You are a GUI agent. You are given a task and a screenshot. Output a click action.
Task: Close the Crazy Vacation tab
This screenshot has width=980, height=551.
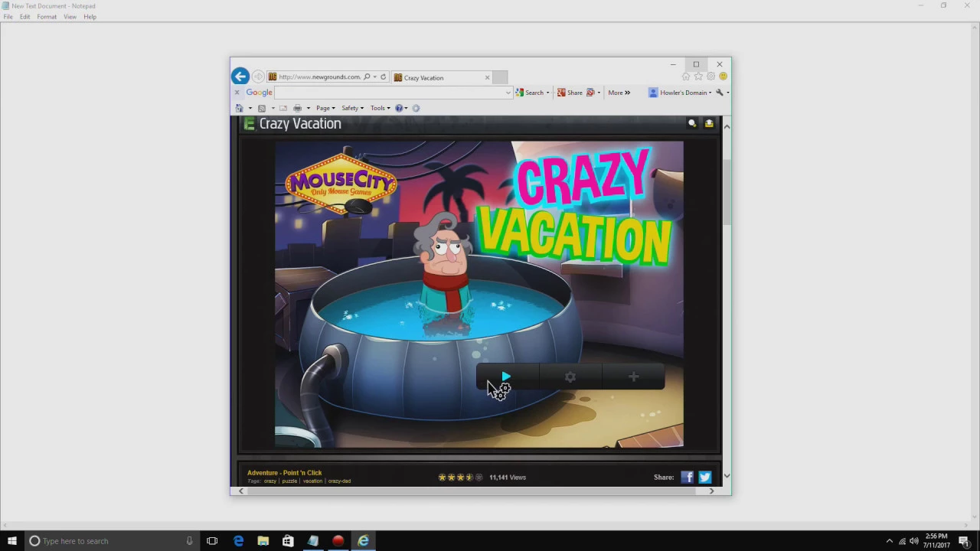(x=487, y=77)
